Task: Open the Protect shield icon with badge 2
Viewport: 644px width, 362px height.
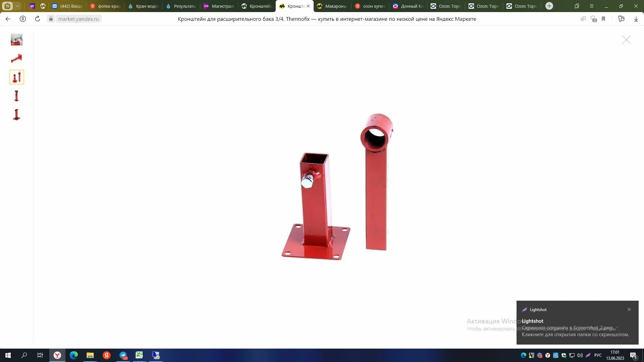Action: [593, 19]
